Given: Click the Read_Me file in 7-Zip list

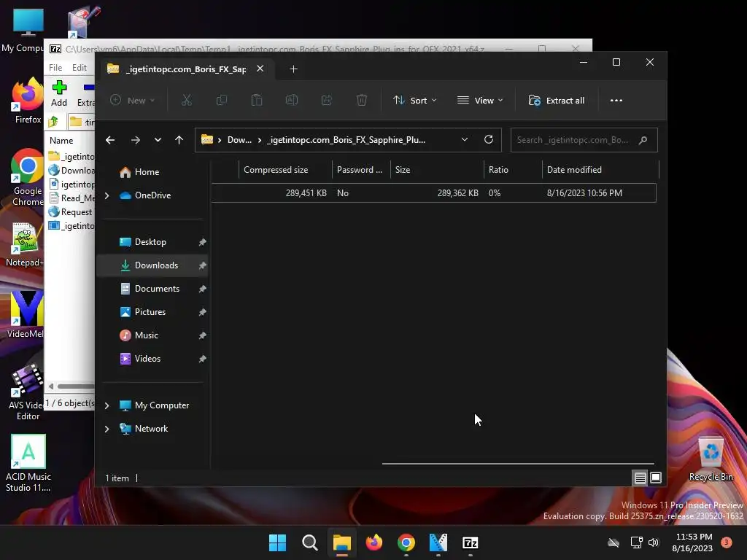Looking at the screenshot, I should coord(71,198).
